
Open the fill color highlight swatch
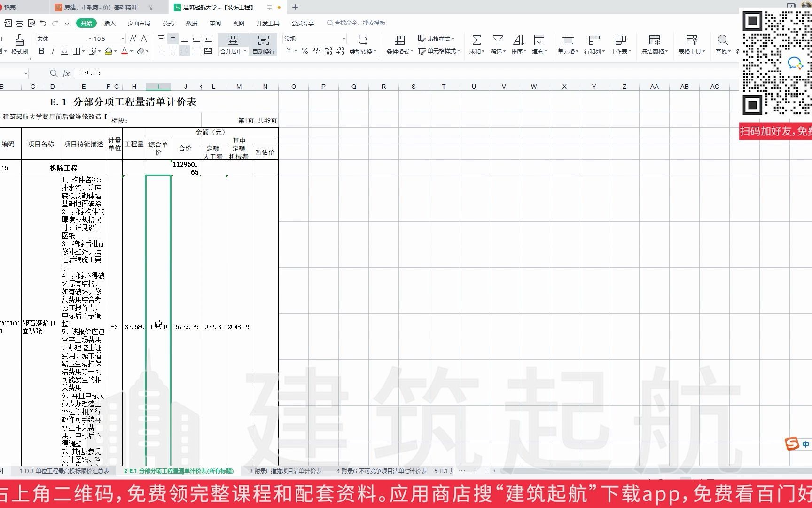(109, 51)
